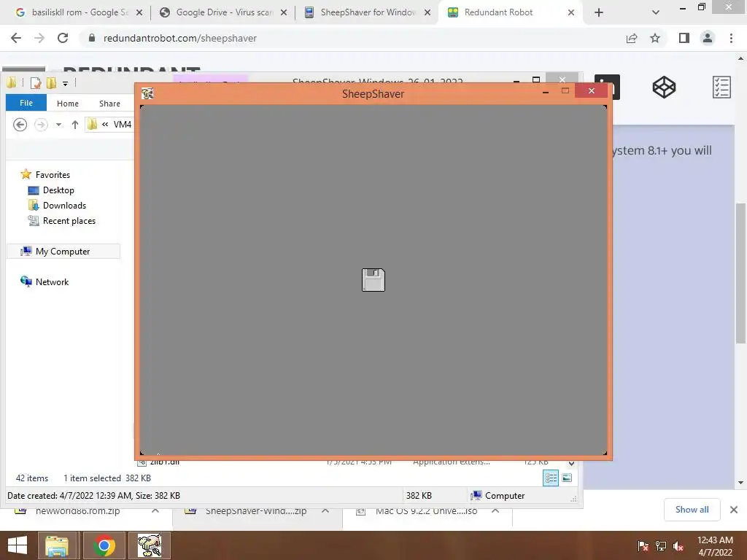This screenshot has height=560, width=747.
Task: Go up one folder in Explorer
Action: 75,124
